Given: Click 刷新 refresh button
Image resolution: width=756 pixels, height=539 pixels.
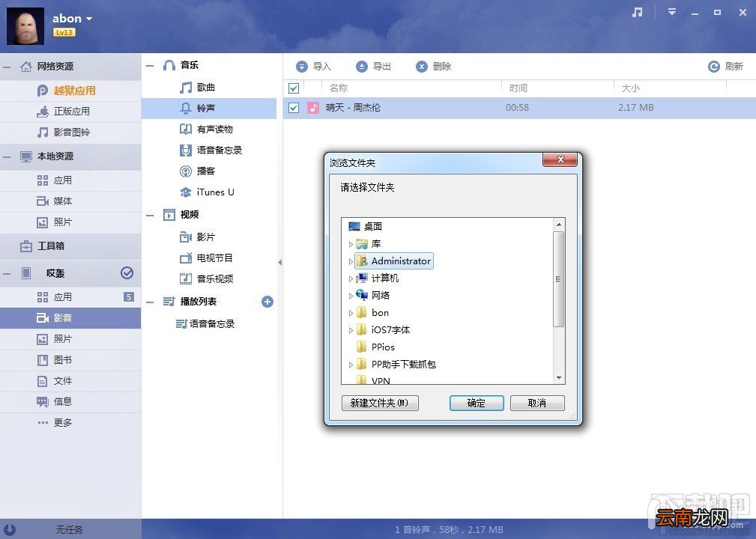Looking at the screenshot, I should tap(725, 67).
